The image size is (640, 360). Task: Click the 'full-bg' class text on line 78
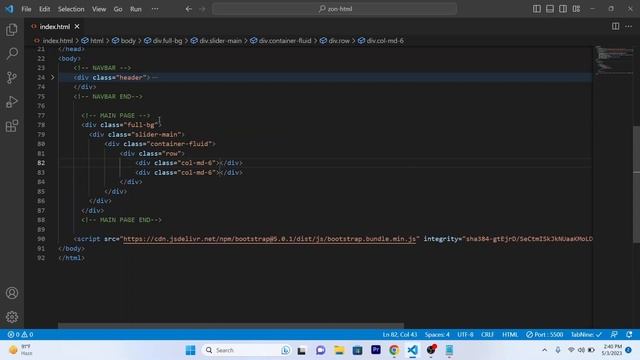coord(141,125)
